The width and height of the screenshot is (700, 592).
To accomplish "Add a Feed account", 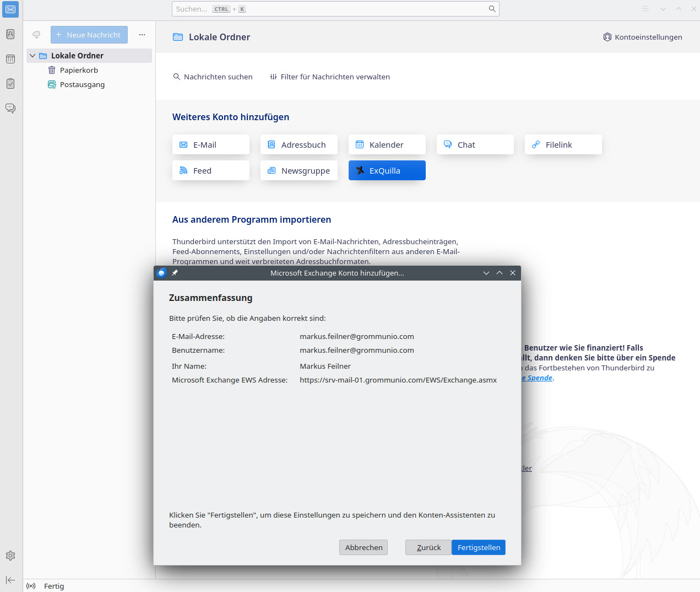I will tap(211, 170).
